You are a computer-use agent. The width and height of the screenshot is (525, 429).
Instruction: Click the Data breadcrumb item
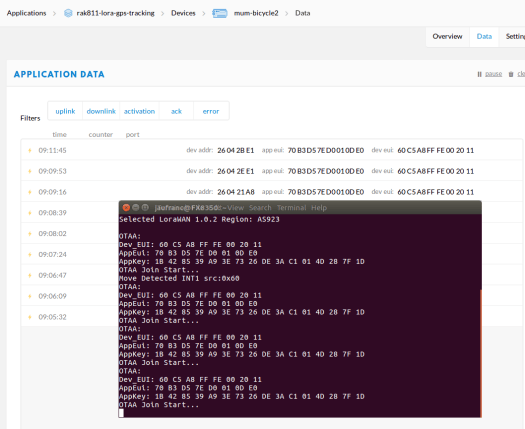coord(303,13)
